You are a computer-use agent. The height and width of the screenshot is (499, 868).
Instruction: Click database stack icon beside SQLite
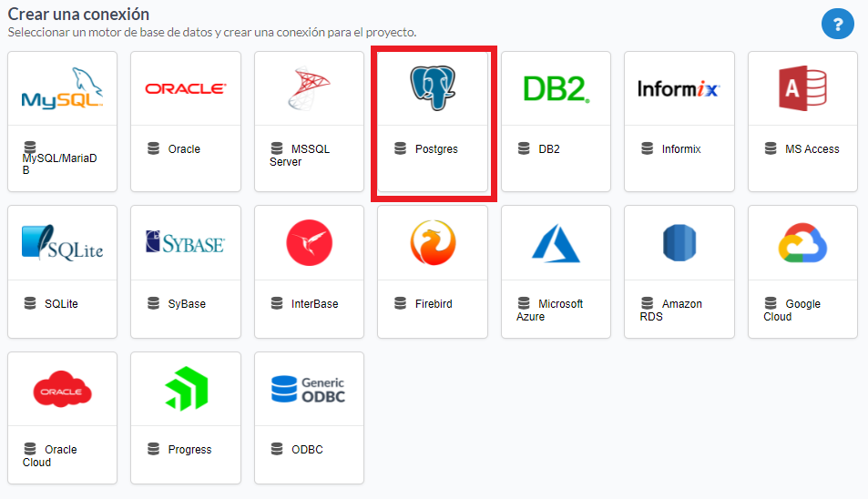point(30,302)
